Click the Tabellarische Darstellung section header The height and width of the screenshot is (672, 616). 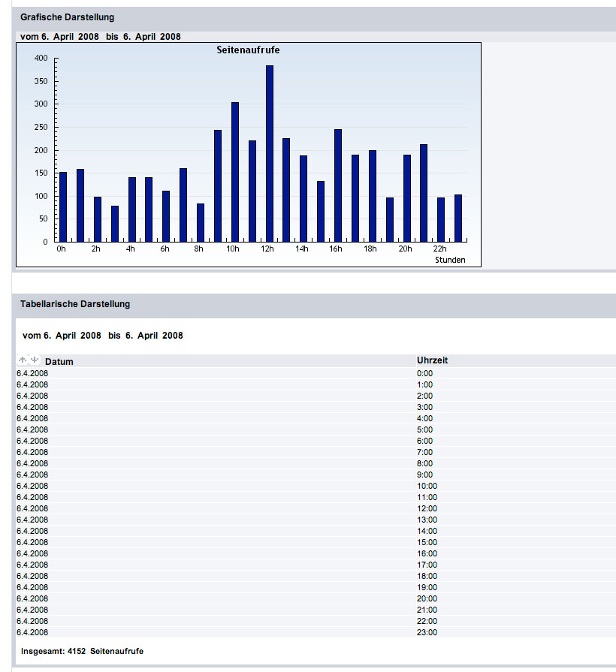click(75, 304)
